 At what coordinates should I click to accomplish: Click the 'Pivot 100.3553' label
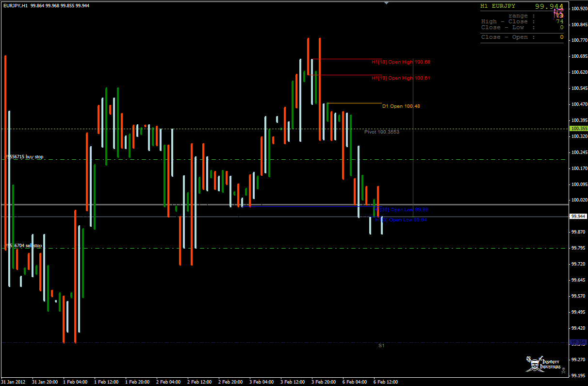pyautogui.click(x=382, y=132)
